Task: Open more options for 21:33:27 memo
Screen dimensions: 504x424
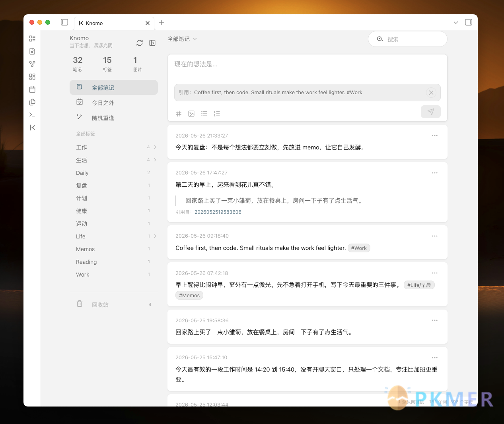Action: pyautogui.click(x=435, y=136)
